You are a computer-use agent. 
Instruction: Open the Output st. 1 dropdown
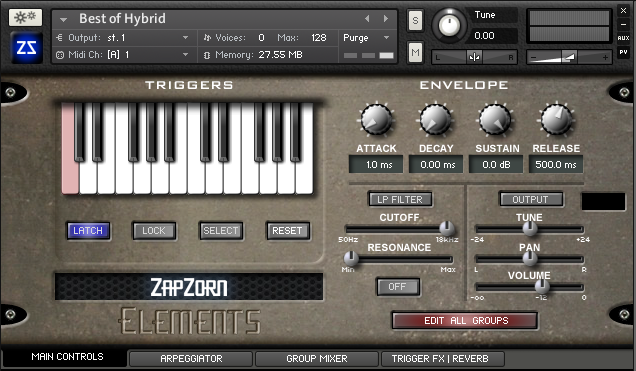[x=185, y=38]
